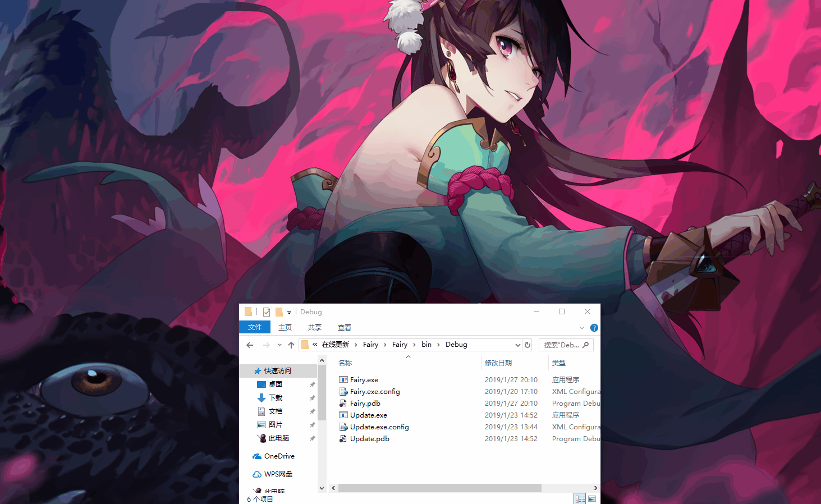This screenshot has width=821, height=504.
Task: Open the 文件 menu tab
Action: coord(255,327)
